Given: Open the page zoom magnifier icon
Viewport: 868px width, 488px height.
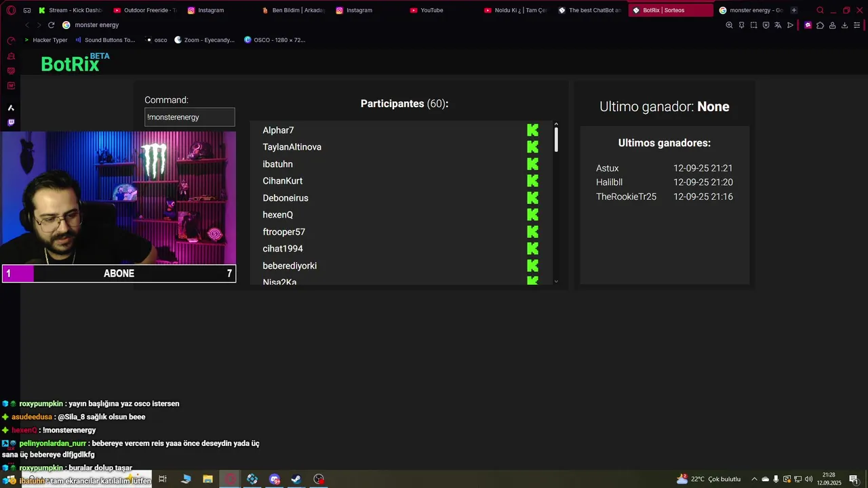Looking at the screenshot, I should pyautogui.click(x=730, y=25).
